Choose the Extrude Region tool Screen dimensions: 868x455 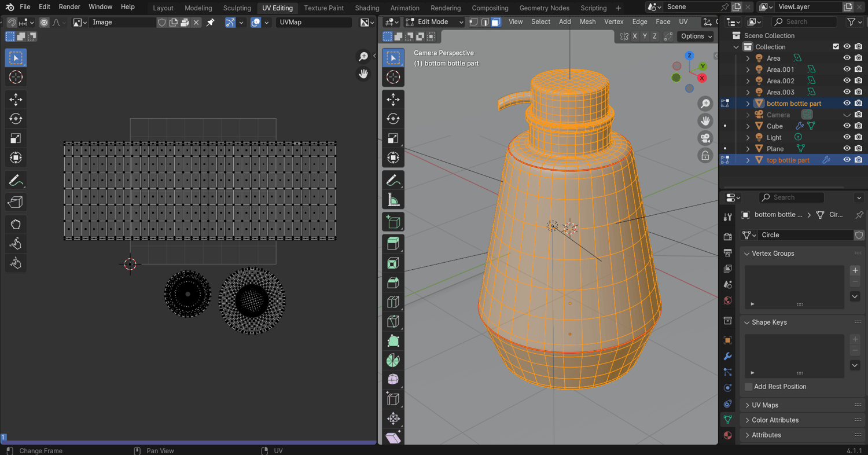[393, 243]
